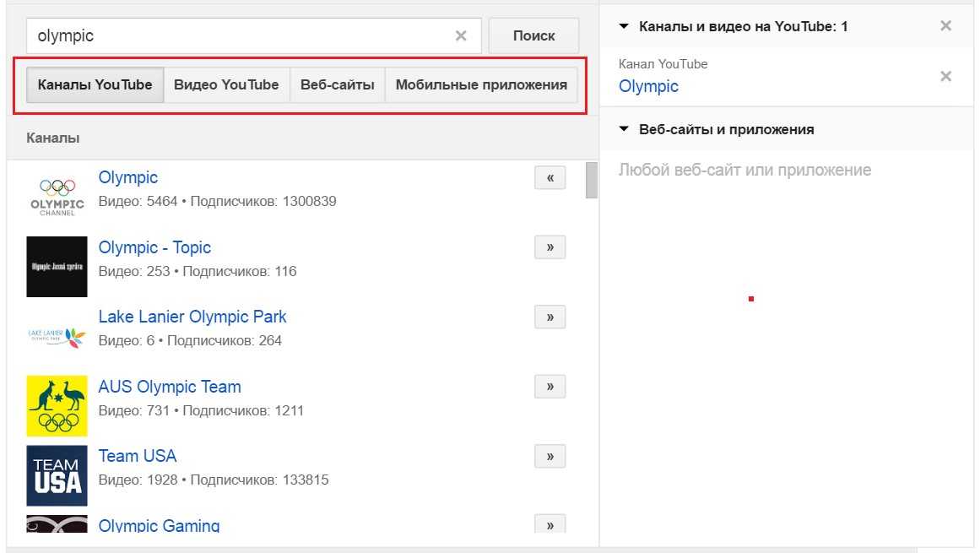Click 'Видео: 5464 • Подписчиков: 1300839' text

coord(217,201)
